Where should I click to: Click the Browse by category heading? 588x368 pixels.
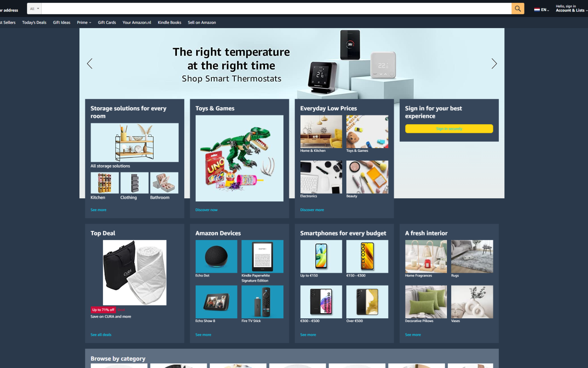tap(118, 359)
